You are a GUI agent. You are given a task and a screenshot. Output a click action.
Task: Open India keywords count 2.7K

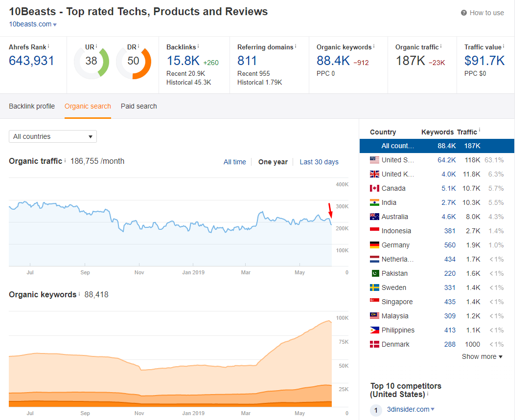pos(449,202)
